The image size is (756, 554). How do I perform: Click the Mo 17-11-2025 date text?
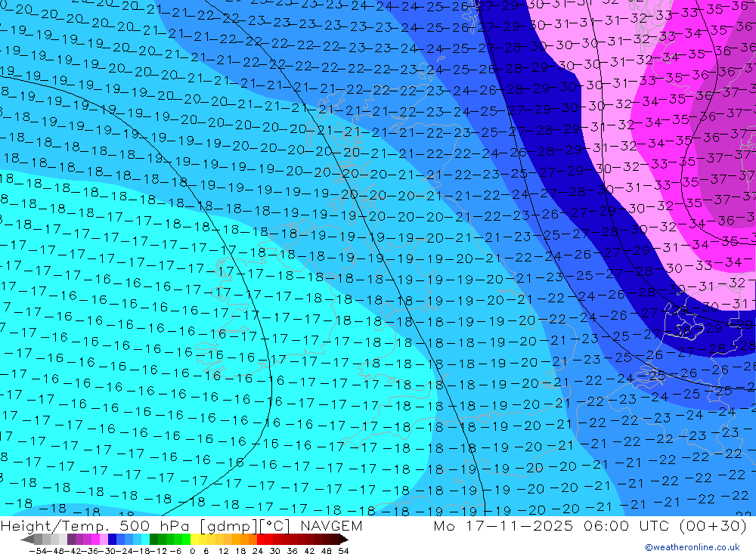coord(503,525)
